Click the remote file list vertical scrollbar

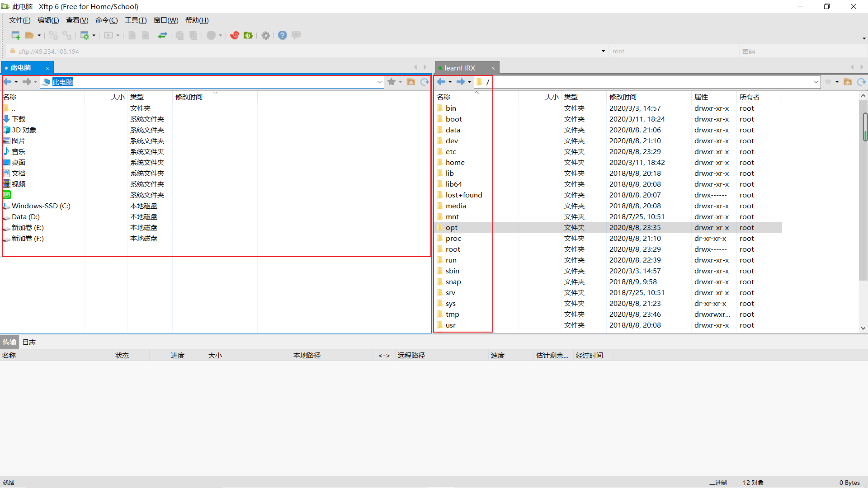863,203
